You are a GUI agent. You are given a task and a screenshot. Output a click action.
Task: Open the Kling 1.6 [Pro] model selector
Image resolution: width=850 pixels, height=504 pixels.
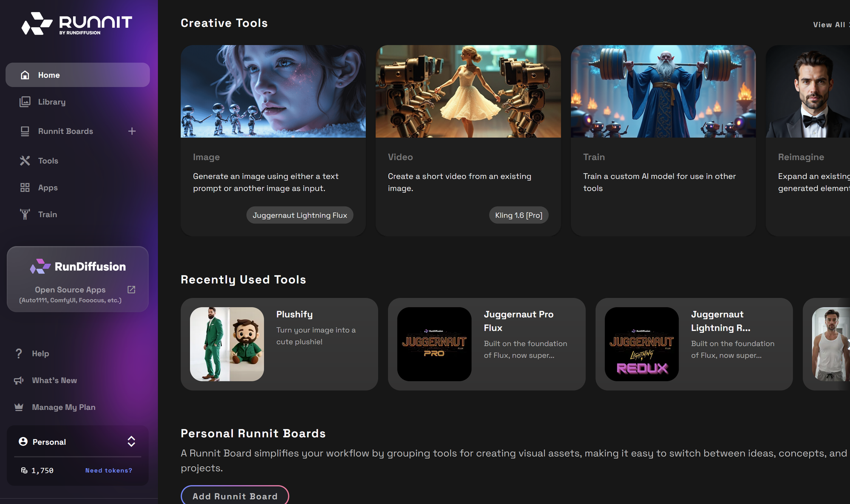pos(518,215)
